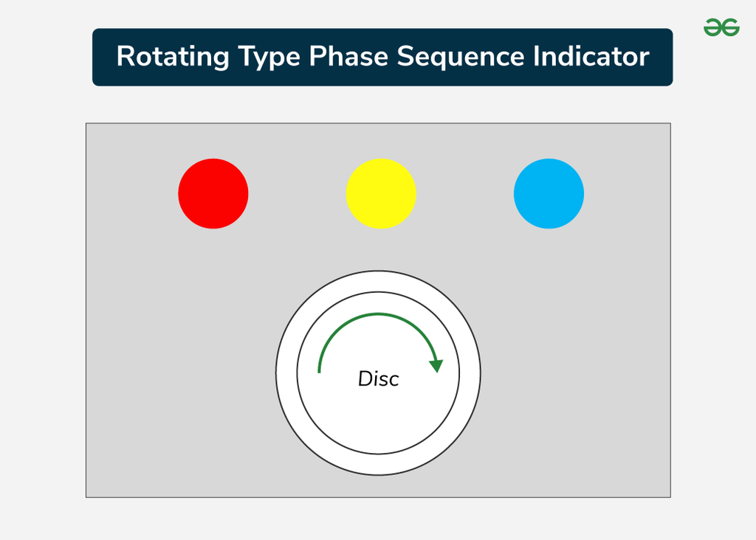Image resolution: width=756 pixels, height=540 pixels.
Task: Click the word "Type" in the title
Action: click(269, 57)
